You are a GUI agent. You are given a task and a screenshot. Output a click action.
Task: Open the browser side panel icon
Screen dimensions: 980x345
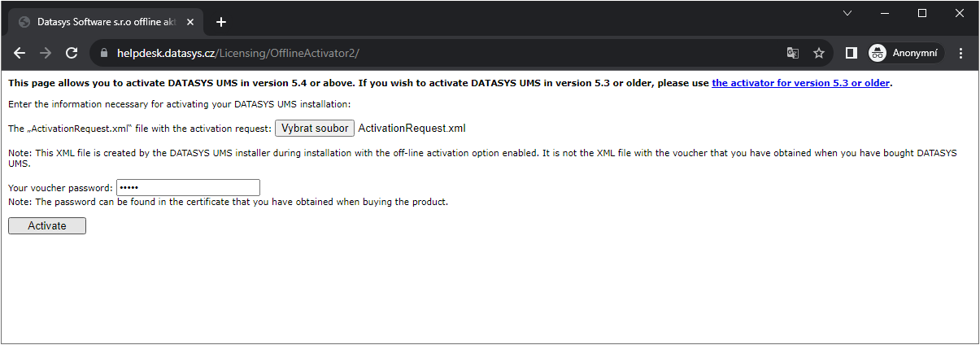(851, 53)
